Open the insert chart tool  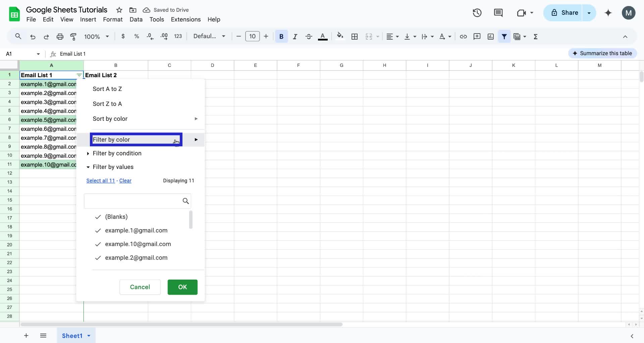[x=490, y=36]
